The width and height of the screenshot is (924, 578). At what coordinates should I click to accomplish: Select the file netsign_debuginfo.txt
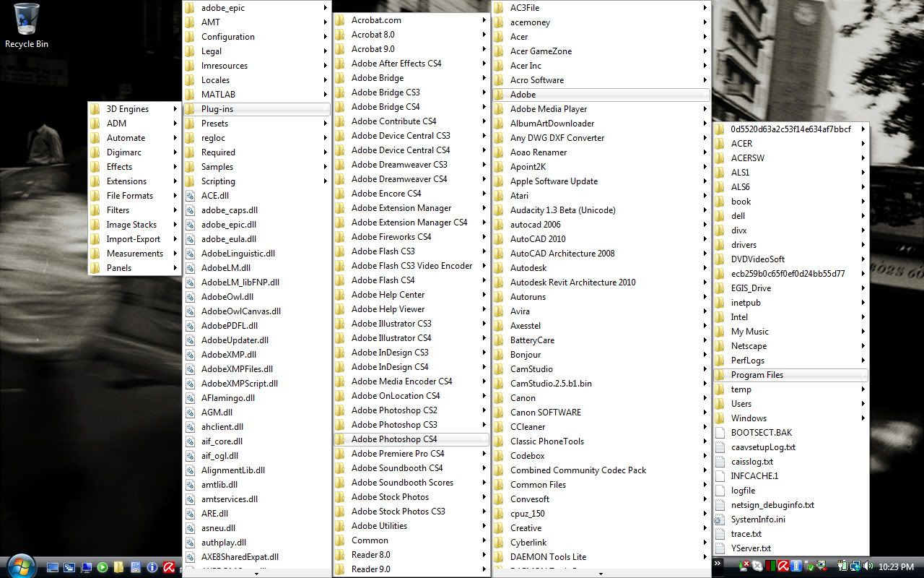790,505
